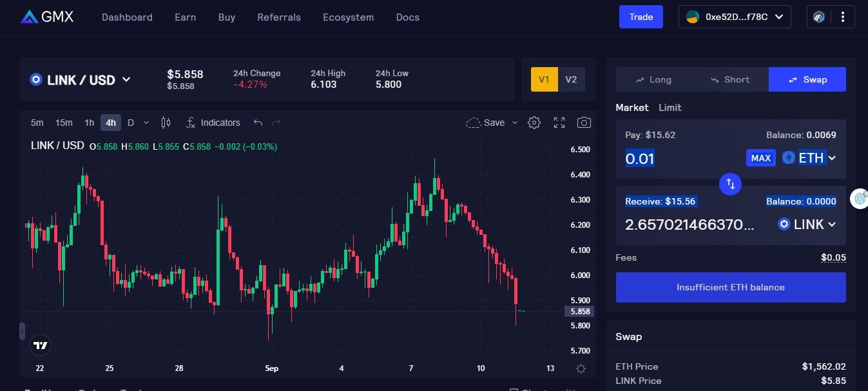This screenshot has width=868, height=391.
Task: Click the floating assistant icon at right edge
Action: tap(860, 199)
